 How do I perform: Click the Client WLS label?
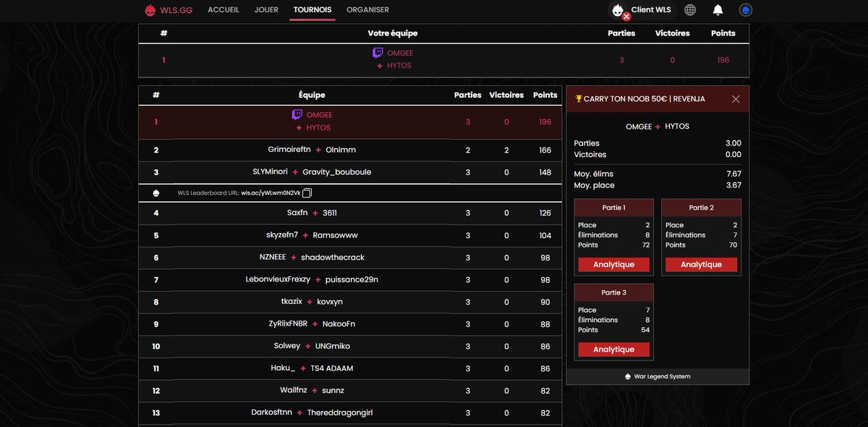[652, 10]
